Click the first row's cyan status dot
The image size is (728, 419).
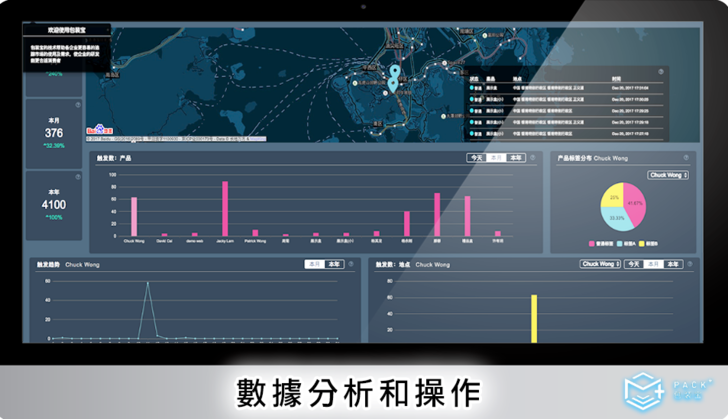point(472,87)
